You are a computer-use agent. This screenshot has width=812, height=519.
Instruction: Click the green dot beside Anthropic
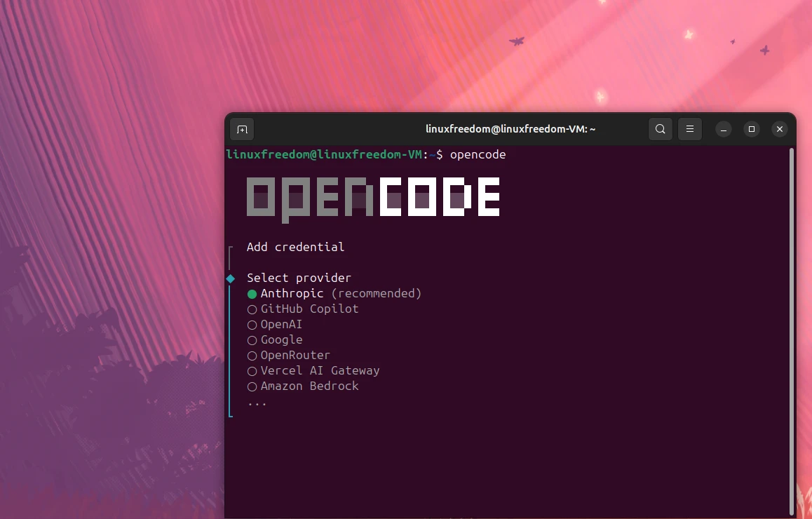click(252, 293)
